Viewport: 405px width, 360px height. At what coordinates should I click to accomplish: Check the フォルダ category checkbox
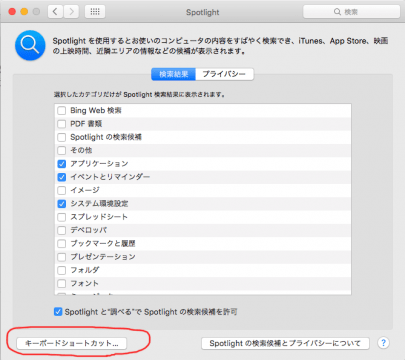pos(61,270)
